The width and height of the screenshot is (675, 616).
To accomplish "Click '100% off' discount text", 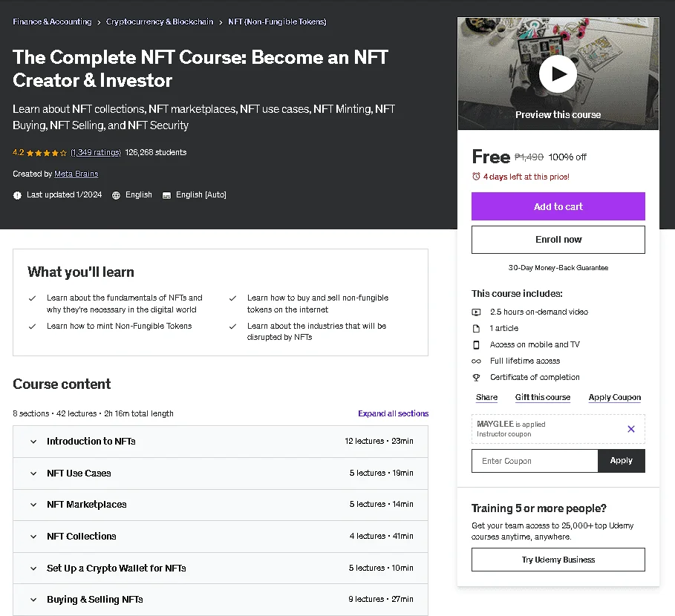I will (567, 157).
